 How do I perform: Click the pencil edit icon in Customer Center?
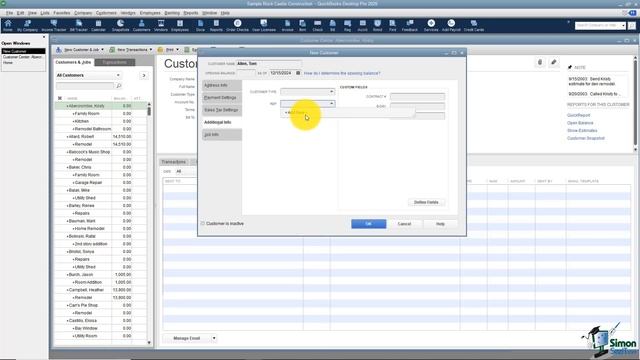pos(553,62)
